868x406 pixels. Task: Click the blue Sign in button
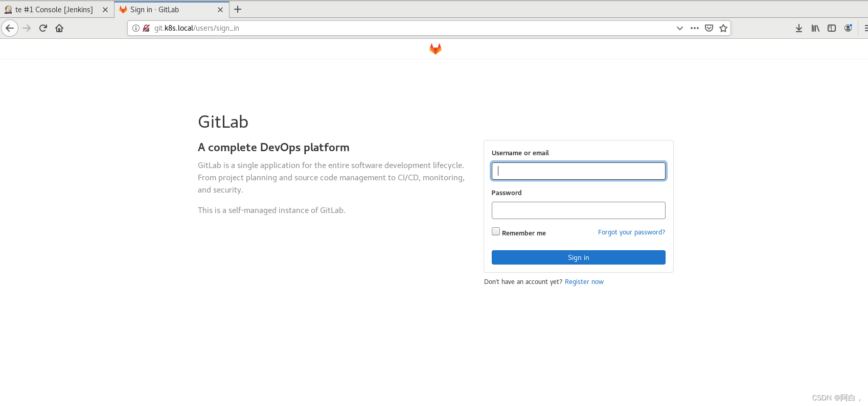click(x=579, y=257)
